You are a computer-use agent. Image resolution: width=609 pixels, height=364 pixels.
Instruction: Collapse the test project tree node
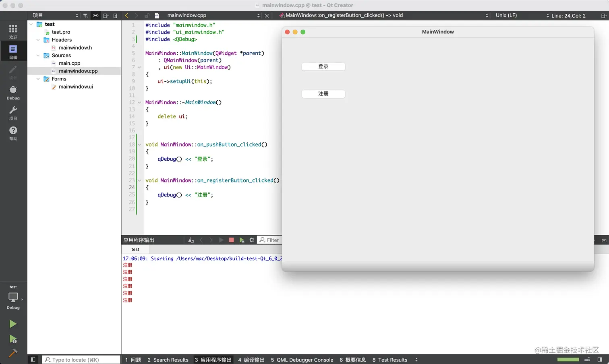click(x=31, y=24)
